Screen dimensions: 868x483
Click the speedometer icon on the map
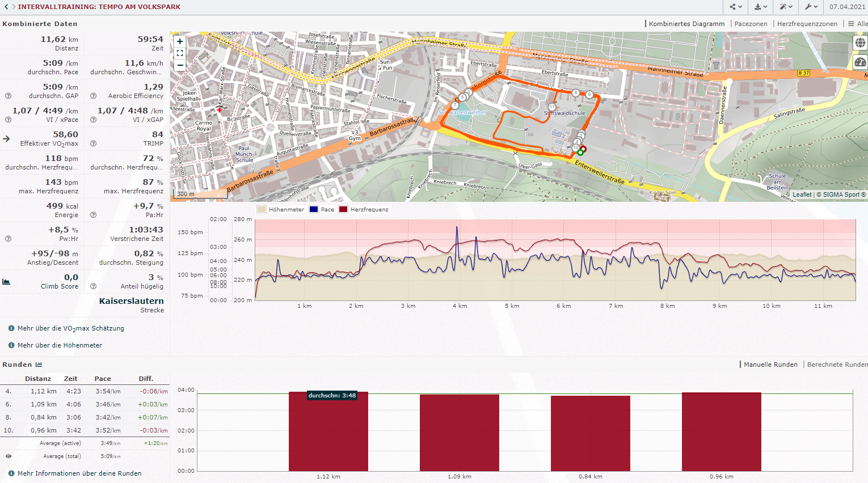point(860,62)
